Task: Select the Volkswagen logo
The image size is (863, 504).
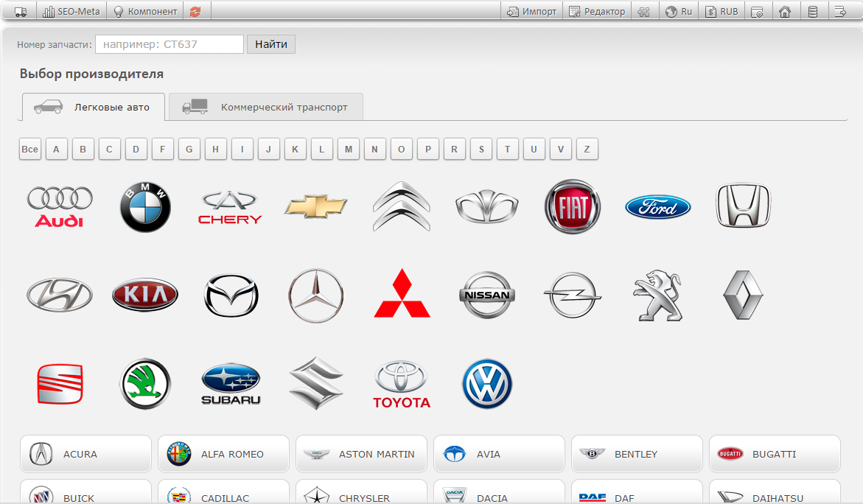Action: 487,383
